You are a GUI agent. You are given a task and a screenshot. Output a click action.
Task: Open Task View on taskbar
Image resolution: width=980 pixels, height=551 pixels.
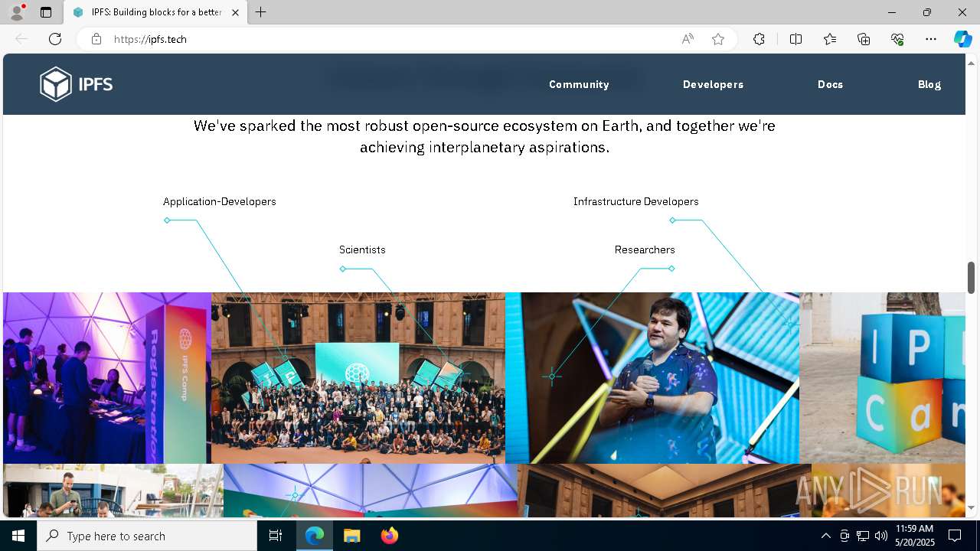point(276,536)
